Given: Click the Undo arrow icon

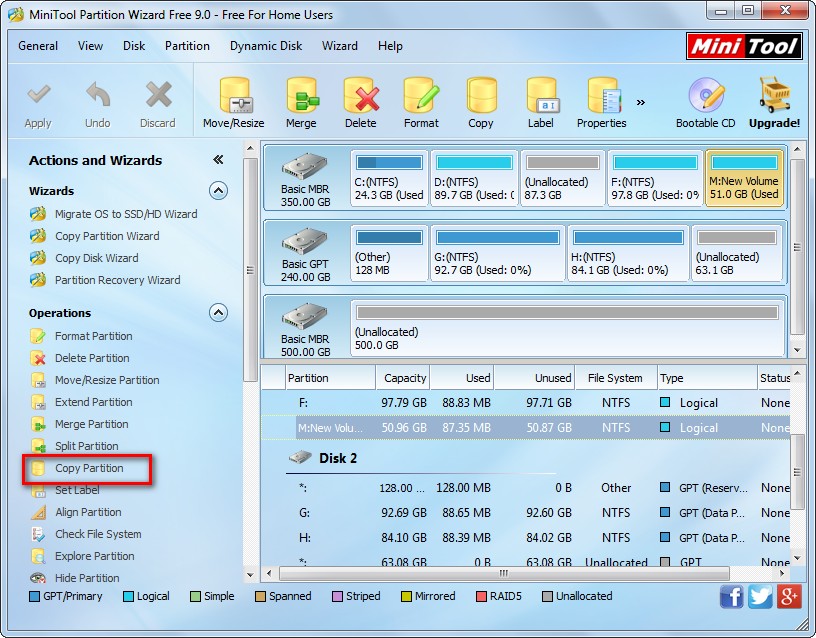Looking at the screenshot, I should pos(98,95).
